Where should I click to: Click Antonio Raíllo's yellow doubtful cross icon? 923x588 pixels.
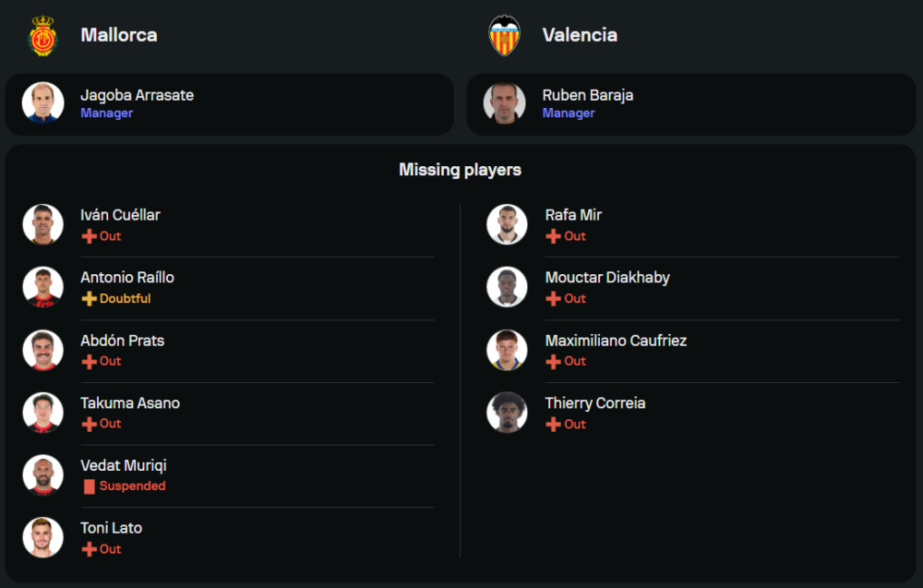click(90, 299)
